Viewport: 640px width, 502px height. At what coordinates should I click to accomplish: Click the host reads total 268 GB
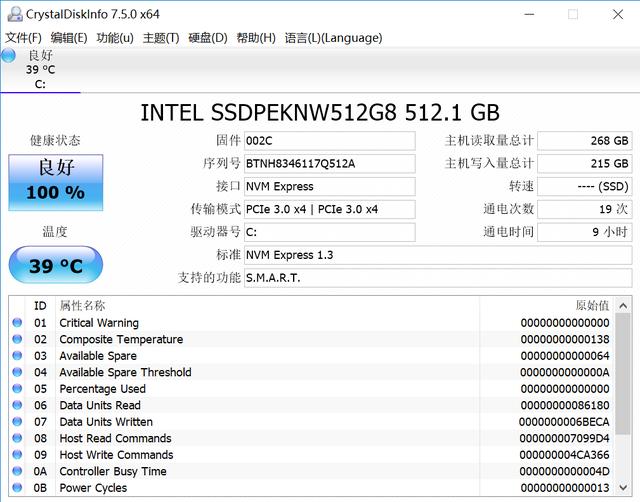coord(584,141)
